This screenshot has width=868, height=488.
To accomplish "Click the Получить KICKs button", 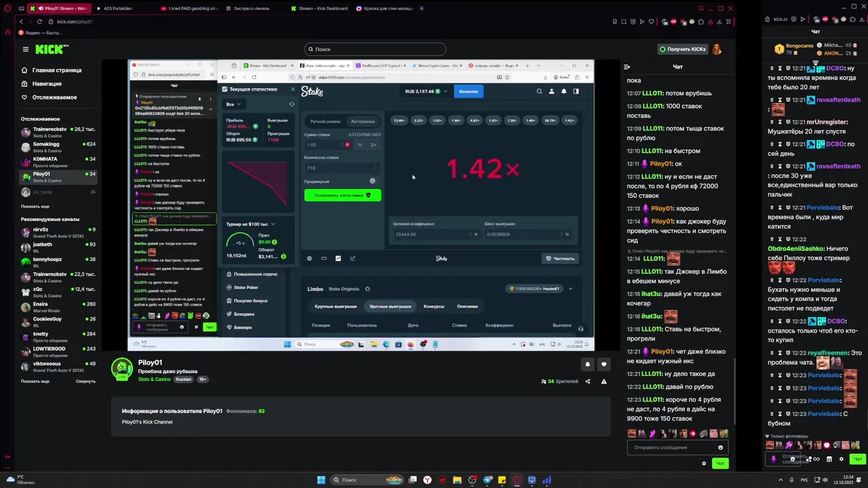I will pos(683,49).
